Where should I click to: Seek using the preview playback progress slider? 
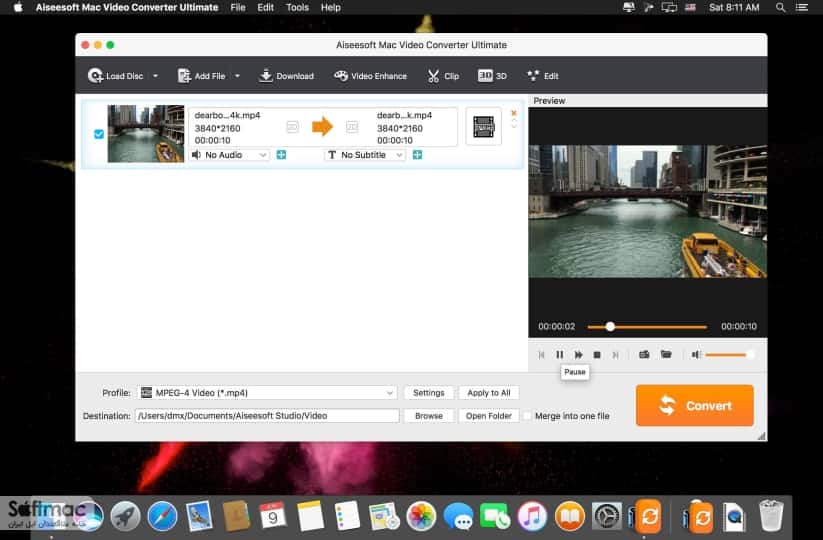pos(647,327)
